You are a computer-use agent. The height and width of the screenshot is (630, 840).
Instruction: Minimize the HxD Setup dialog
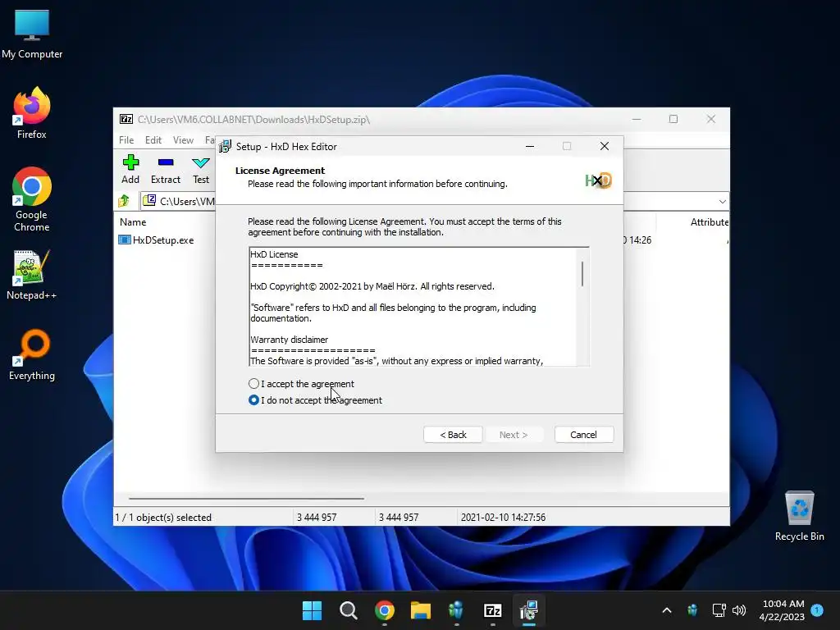(530, 146)
